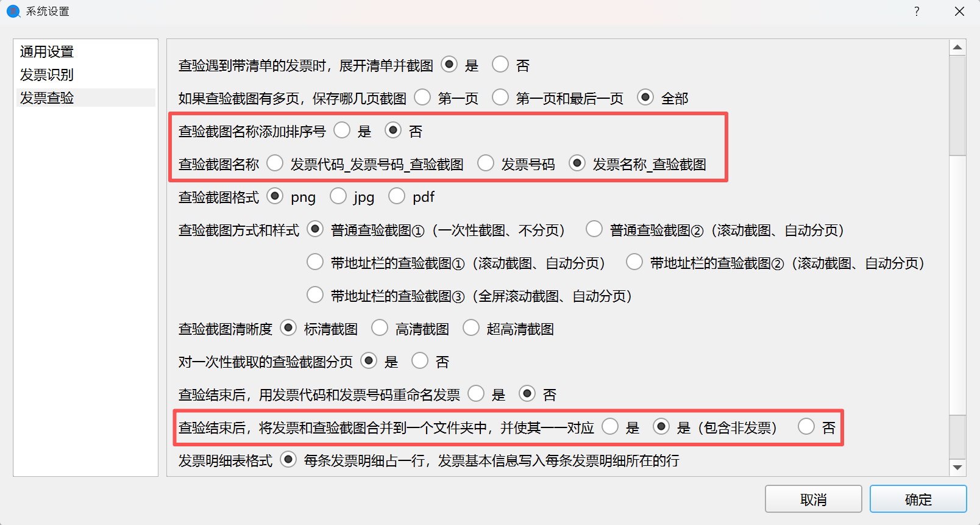The width and height of the screenshot is (980, 525).
Task: Select png screenshot format
Action: 275,196
